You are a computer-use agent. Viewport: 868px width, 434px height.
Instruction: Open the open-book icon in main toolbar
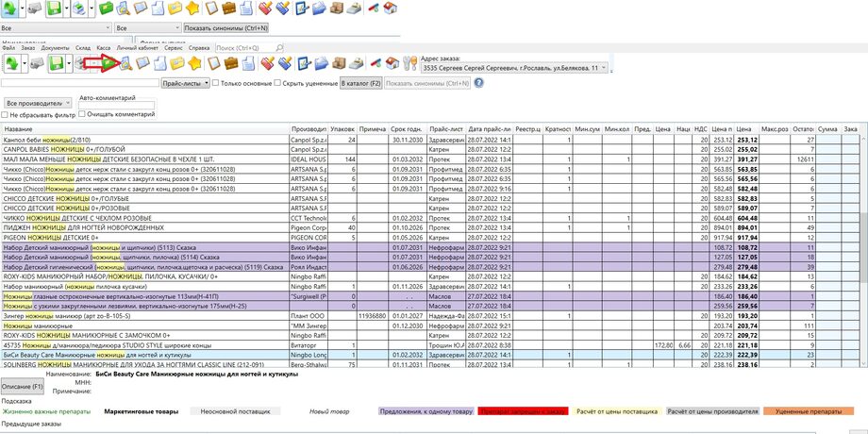142,62
